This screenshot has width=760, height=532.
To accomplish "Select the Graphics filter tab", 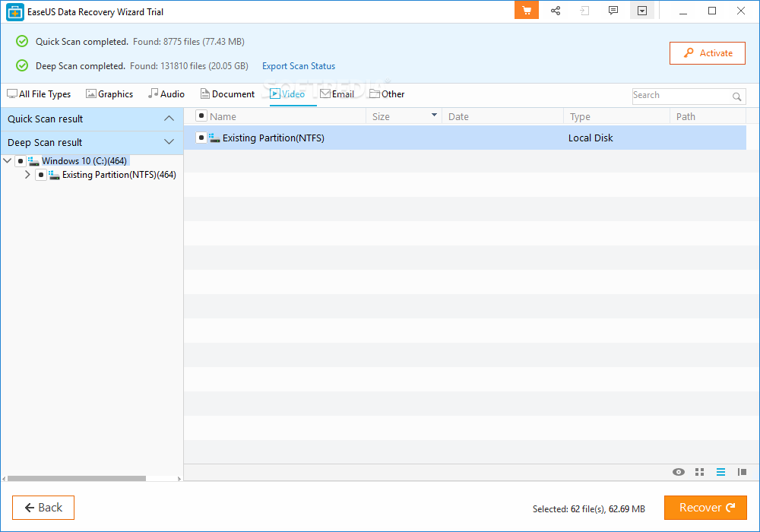I will point(109,94).
